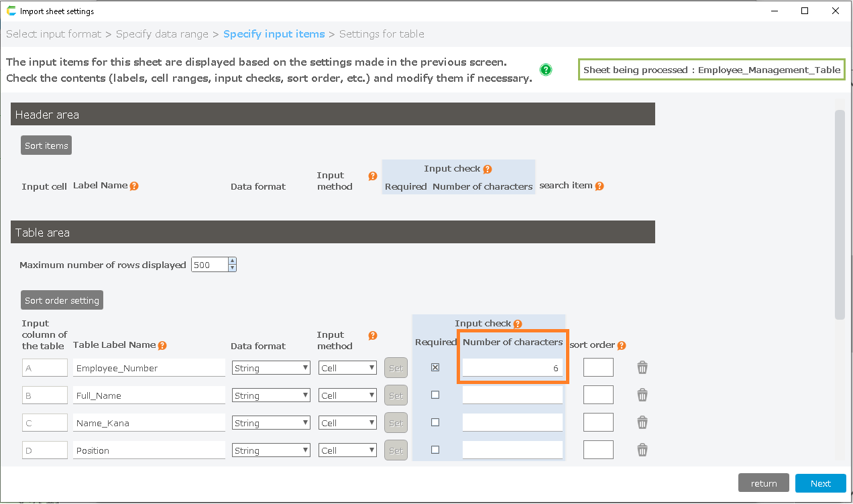
Task: Click help icon beside sort order column
Action: point(622,346)
